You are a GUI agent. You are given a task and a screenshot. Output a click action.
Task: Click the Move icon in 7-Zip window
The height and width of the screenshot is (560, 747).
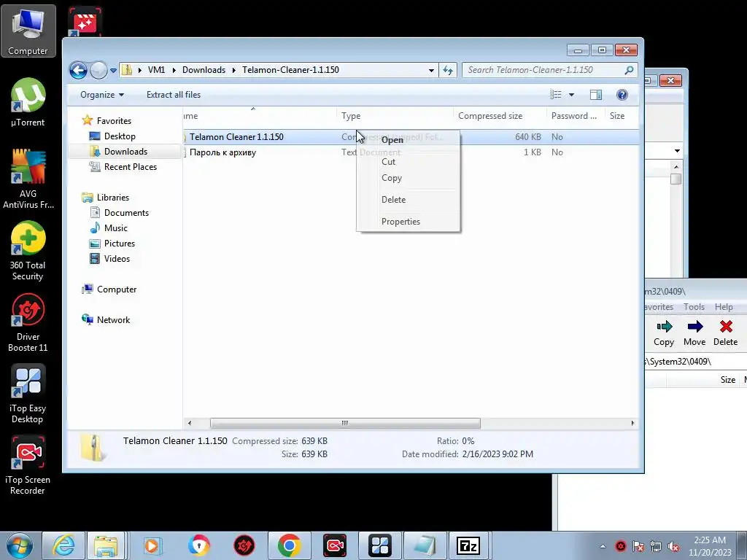coord(694,333)
